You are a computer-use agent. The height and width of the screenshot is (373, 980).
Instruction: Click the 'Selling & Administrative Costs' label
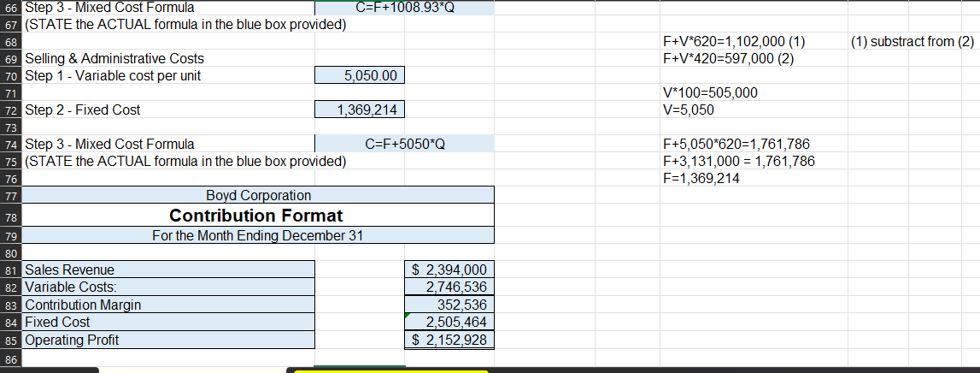coord(114,59)
